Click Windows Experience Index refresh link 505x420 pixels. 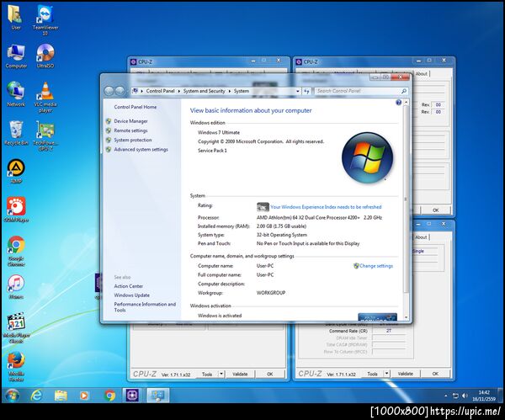(326, 207)
